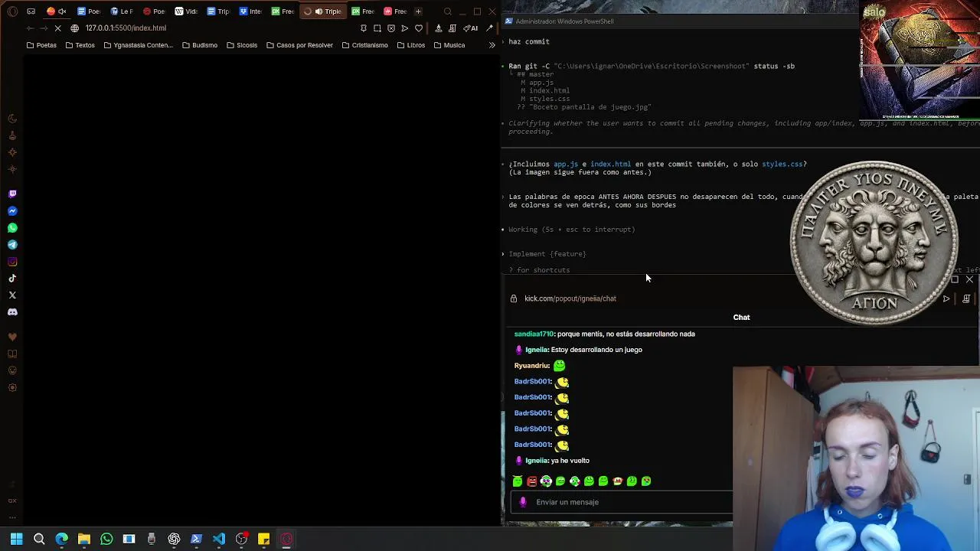Open Visual Studio Code from taskbar
980x551 pixels.
pyautogui.click(x=219, y=540)
